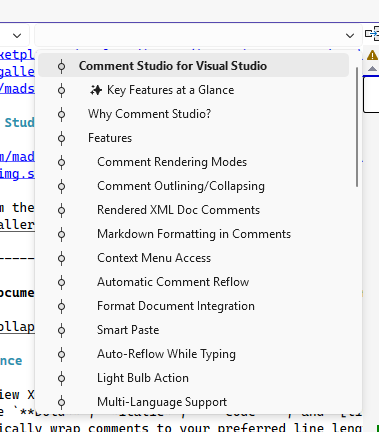Choose the 'Smart Paste' entry
This screenshot has height=432, width=379.
[193, 330]
